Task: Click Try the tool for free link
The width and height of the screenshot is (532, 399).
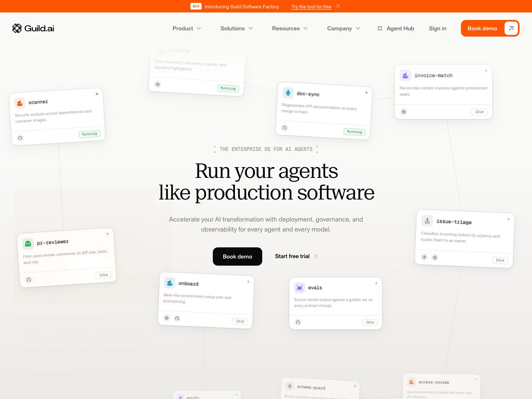Action: click(311, 7)
